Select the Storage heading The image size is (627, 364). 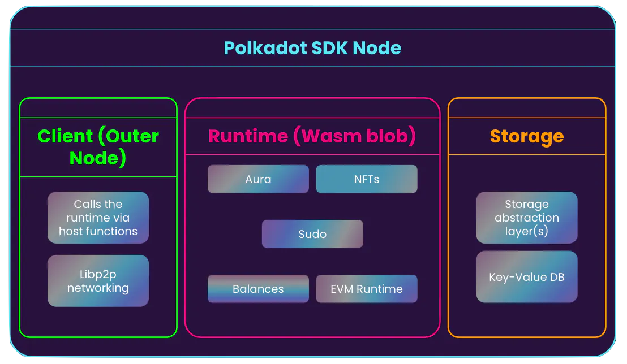click(527, 136)
